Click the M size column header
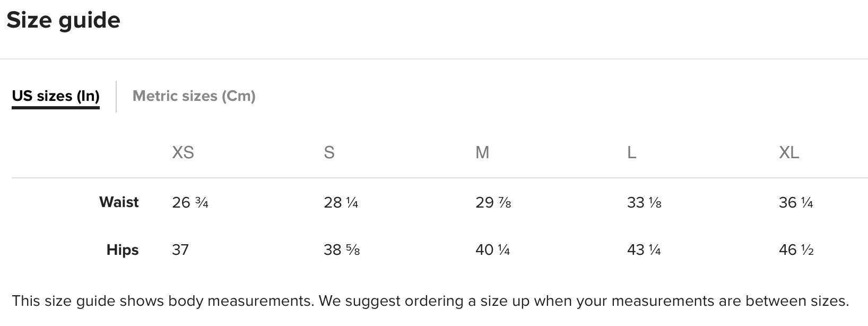Image resolution: width=868 pixels, height=326 pixels. point(482,153)
